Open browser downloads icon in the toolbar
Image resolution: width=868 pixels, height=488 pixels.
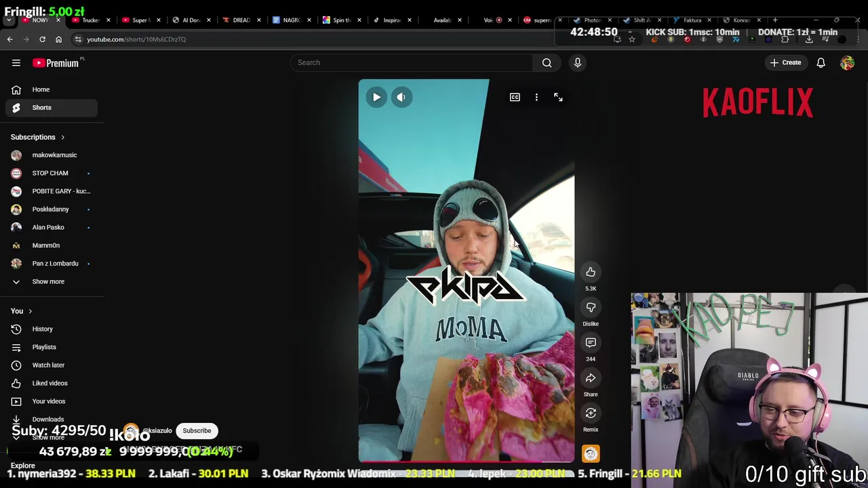point(809,39)
